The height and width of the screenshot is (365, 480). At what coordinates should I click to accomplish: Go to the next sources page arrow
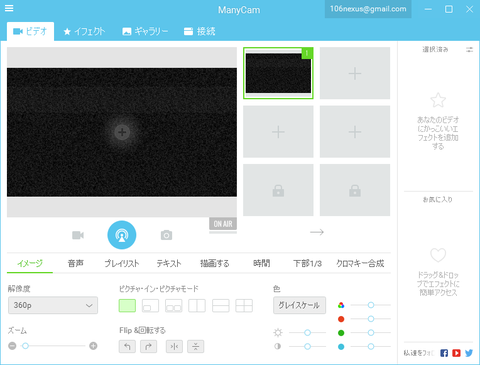click(317, 232)
